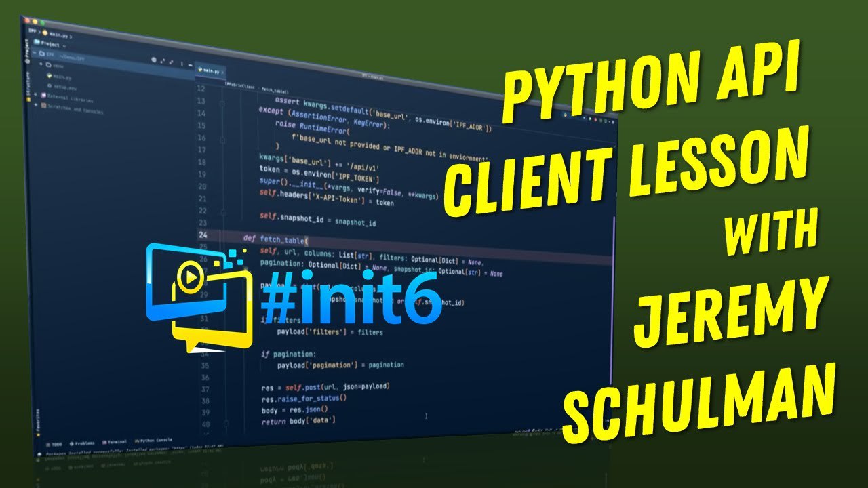Image resolution: width=868 pixels, height=488 pixels.
Task: Click IPFabricClient in the editor breadcrumb
Action: 240,85
